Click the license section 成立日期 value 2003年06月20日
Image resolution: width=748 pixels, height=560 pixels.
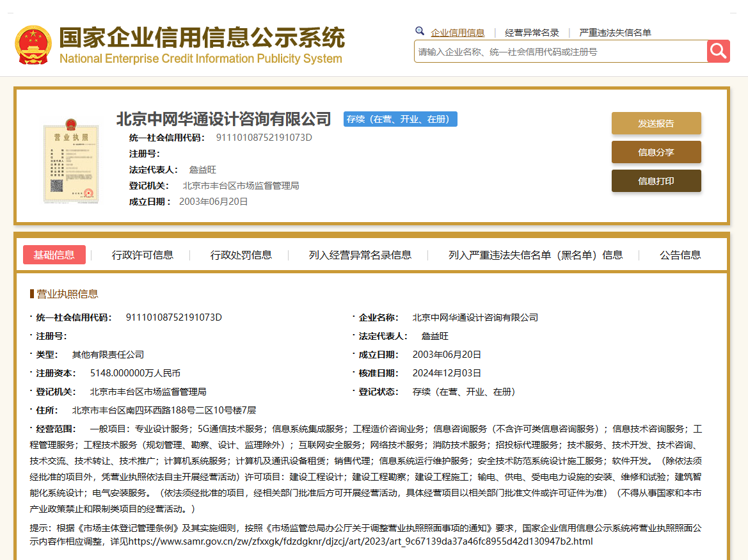tap(447, 355)
